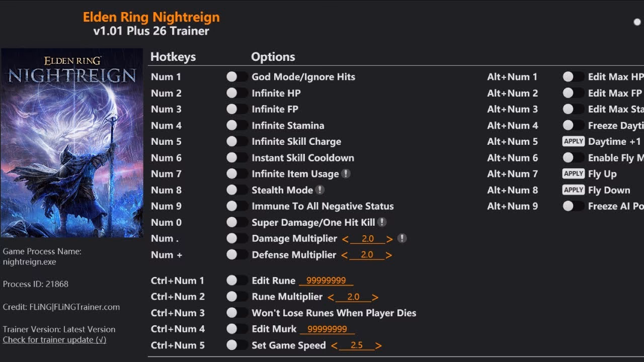Toggle Edit Max FP switch
644x362 pixels.
click(x=573, y=93)
